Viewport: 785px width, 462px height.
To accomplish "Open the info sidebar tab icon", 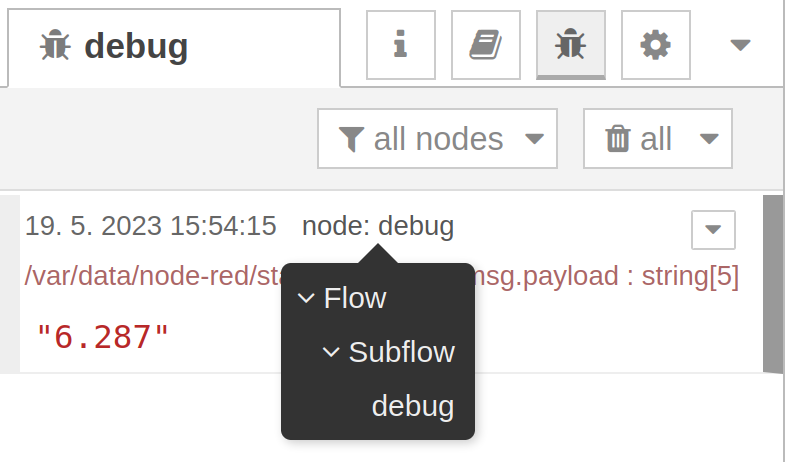I will tap(401, 45).
